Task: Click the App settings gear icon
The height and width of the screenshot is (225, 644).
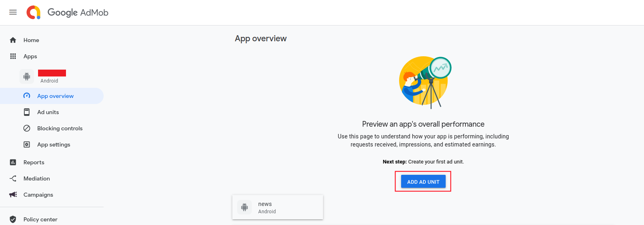Action: [x=27, y=144]
